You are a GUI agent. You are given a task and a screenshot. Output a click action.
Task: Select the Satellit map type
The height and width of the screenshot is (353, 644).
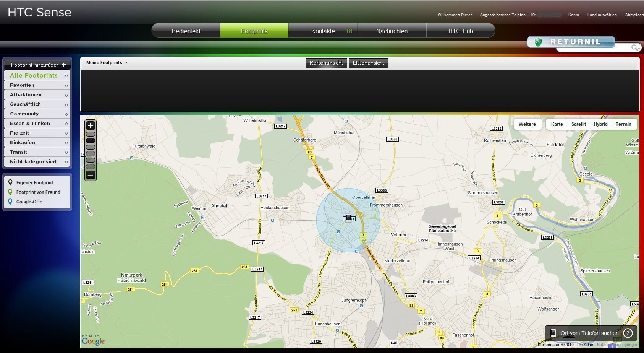[579, 124]
